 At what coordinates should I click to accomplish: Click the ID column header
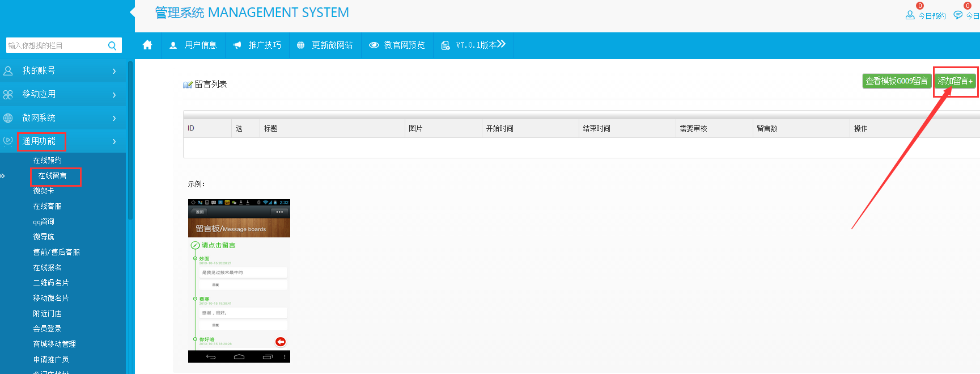[207, 129]
